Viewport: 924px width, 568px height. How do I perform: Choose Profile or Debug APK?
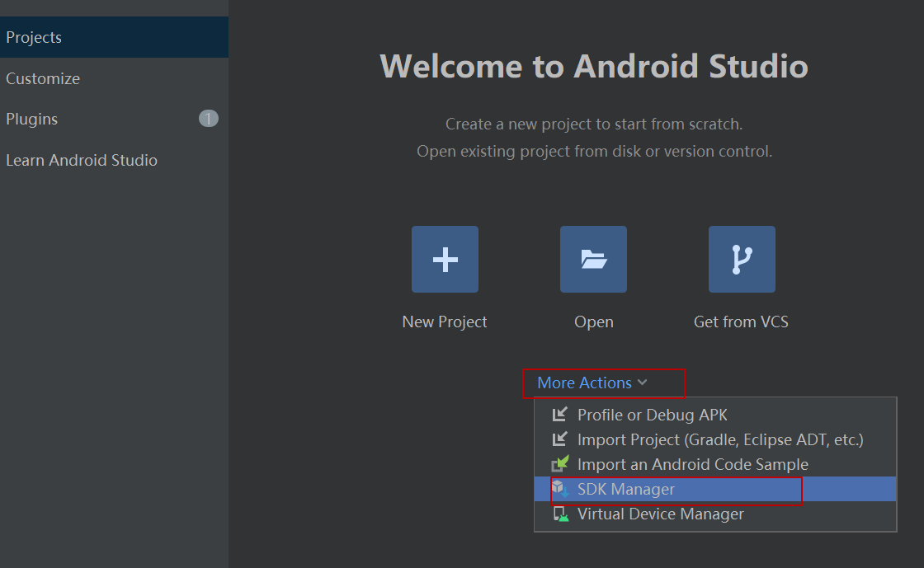[714, 415]
